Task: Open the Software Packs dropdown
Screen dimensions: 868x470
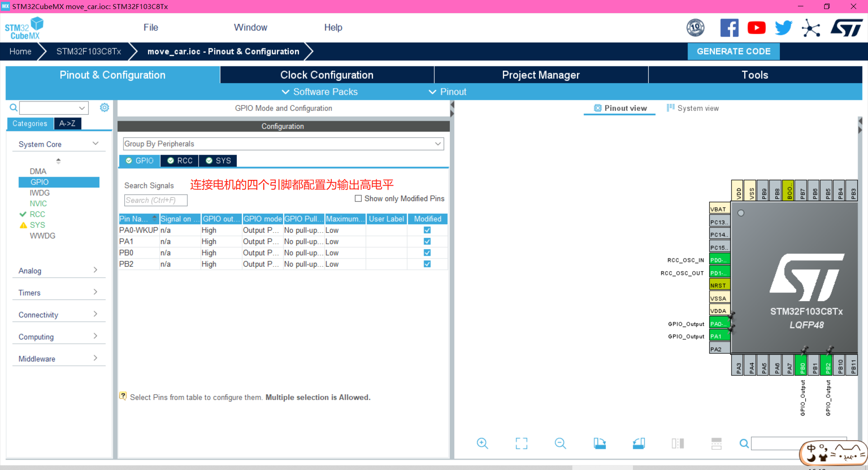Action: (320, 92)
